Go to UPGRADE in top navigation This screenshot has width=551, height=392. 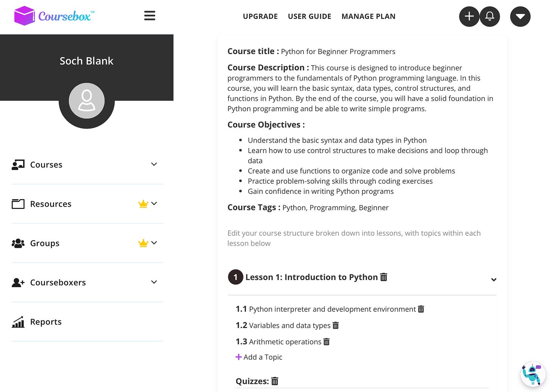pos(260,16)
